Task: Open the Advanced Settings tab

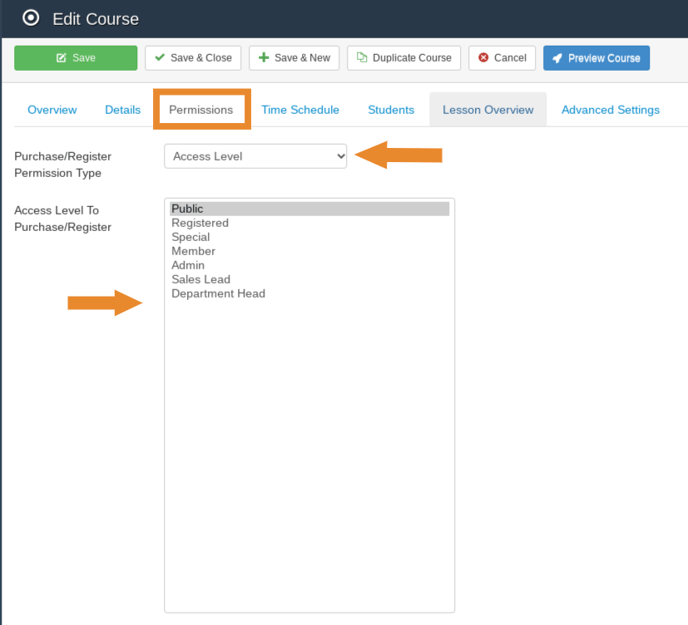Action: (x=610, y=110)
